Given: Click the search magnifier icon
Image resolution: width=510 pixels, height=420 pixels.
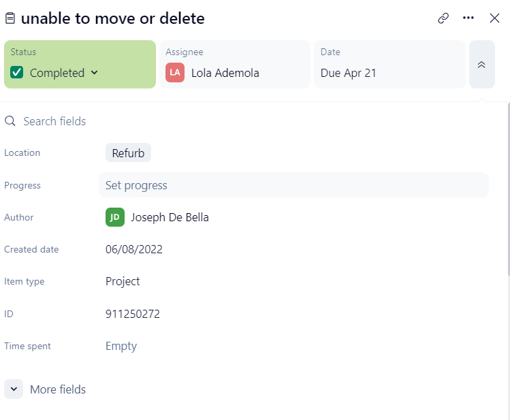Looking at the screenshot, I should click(10, 121).
